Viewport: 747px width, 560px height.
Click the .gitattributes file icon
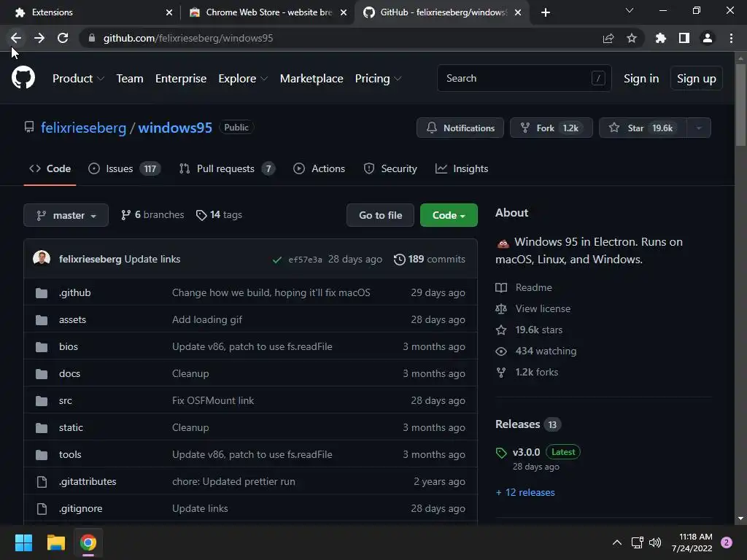pos(42,482)
